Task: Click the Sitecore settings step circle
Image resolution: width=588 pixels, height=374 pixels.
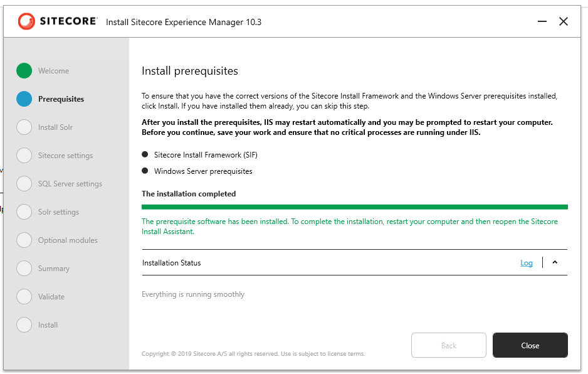Action: [x=24, y=156]
